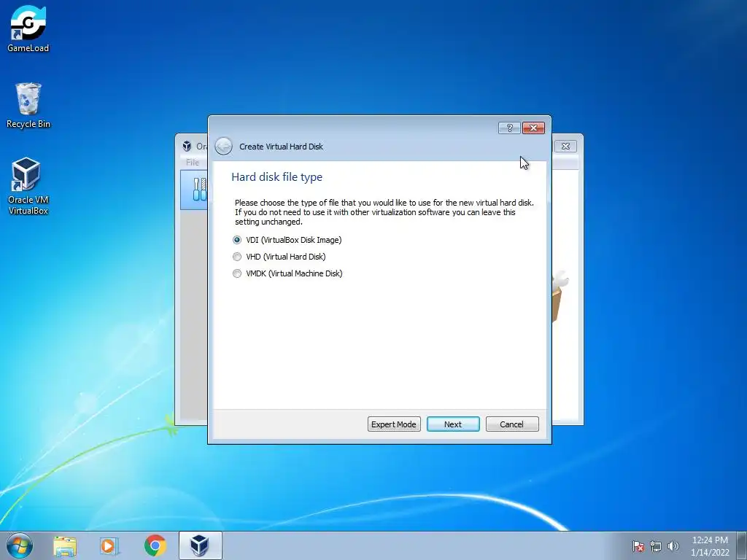Show calendar from the 12:24 PM clock

click(710, 546)
